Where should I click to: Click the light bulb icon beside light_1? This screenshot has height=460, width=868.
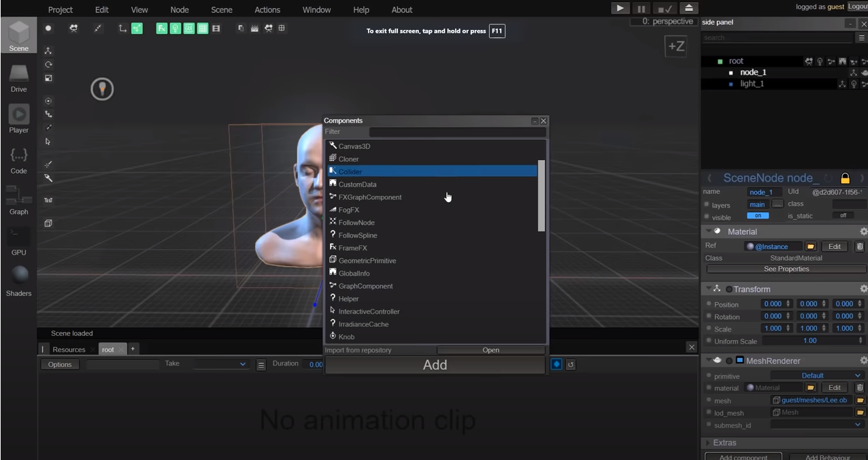(x=854, y=84)
